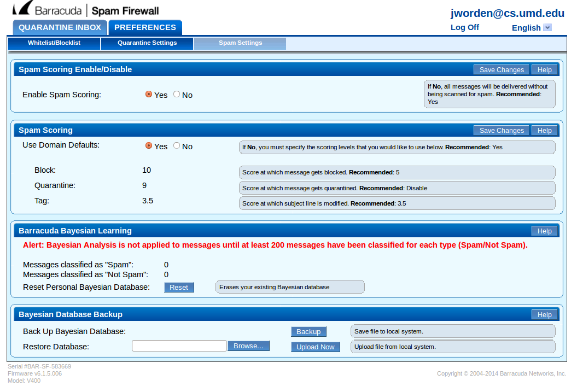Click the Model: V400 text
This screenshot has height=392, width=577.
[x=24, y=381]
